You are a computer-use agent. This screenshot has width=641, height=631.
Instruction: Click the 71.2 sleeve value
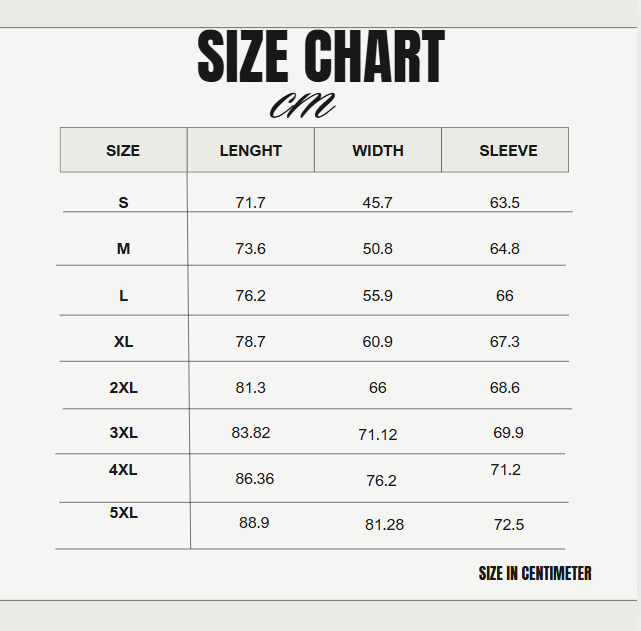tap(505, 470)
